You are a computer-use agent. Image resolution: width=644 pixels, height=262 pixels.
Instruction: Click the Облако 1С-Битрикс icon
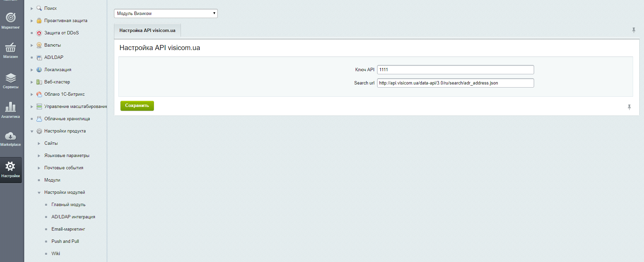click(39, 94)
